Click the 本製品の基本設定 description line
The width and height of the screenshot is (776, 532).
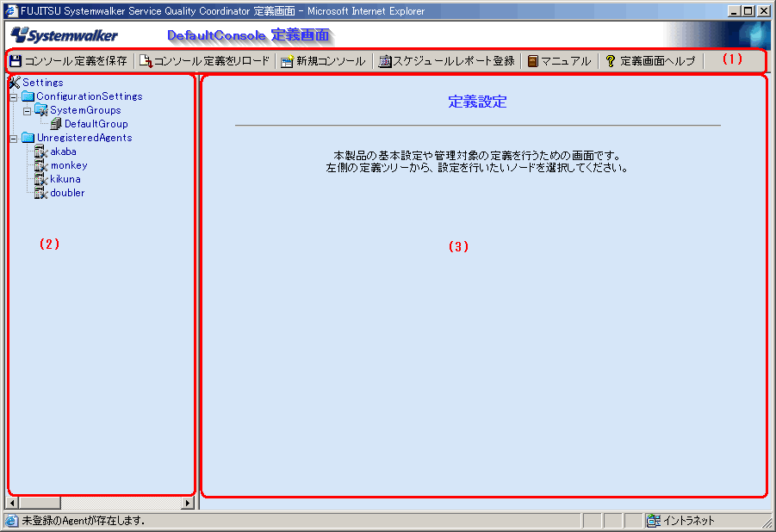[x=477, y=156]
